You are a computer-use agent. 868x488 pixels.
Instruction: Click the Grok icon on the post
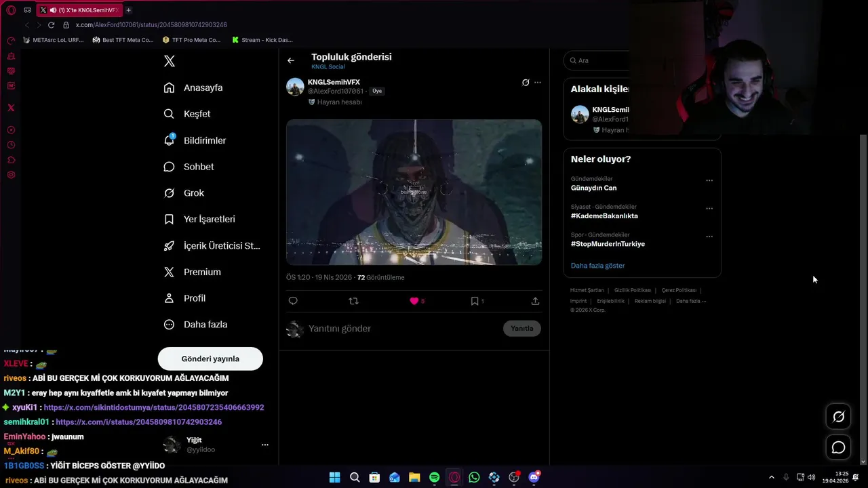[526, 83]
